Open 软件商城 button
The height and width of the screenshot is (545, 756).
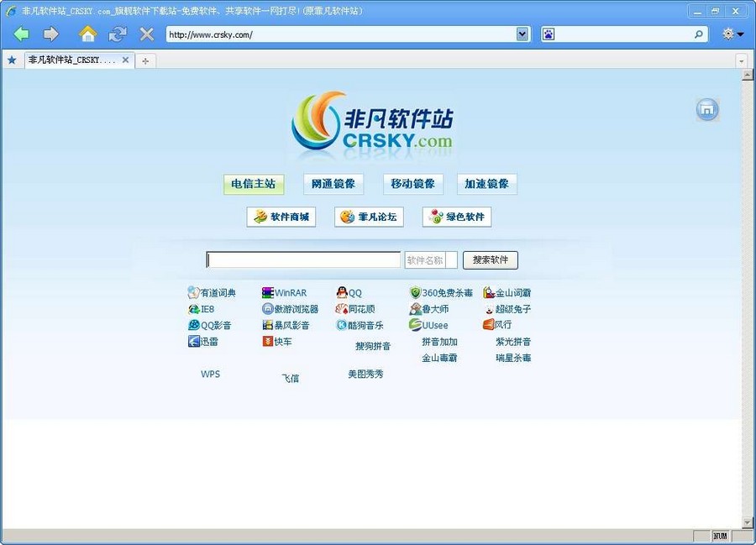281,217
